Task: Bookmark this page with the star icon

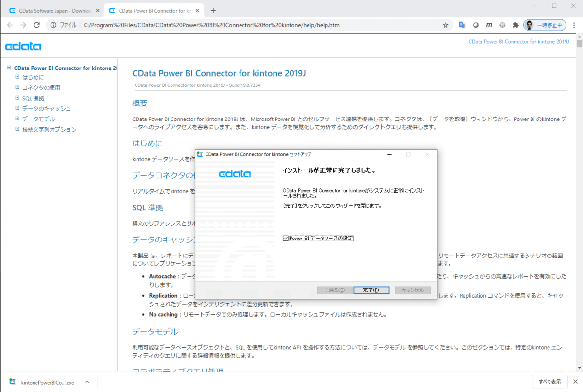Action: 446,25
